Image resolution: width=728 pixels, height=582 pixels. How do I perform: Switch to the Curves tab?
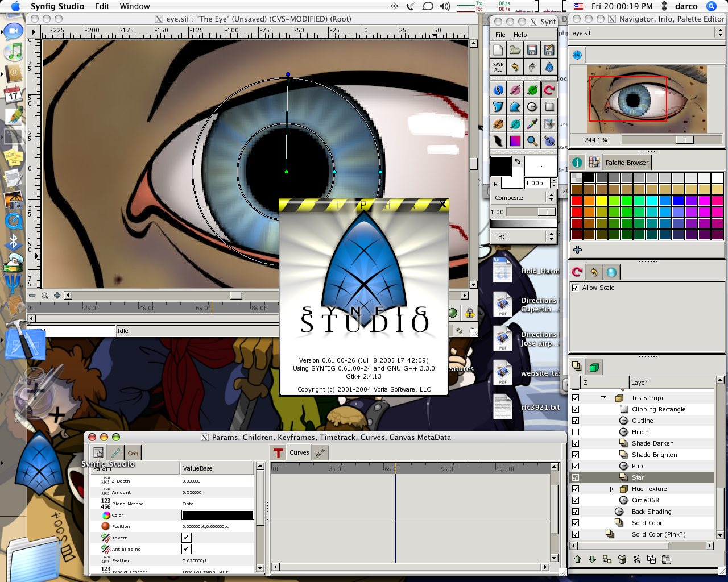coord(299,452)
